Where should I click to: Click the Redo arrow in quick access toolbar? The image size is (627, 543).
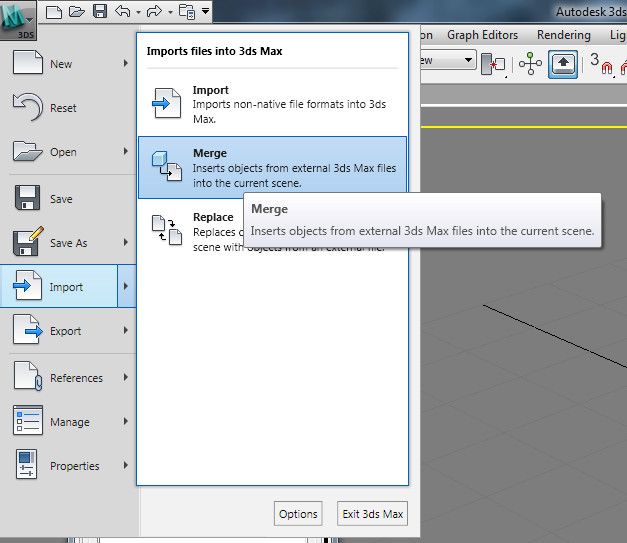(x=154, y=11)
